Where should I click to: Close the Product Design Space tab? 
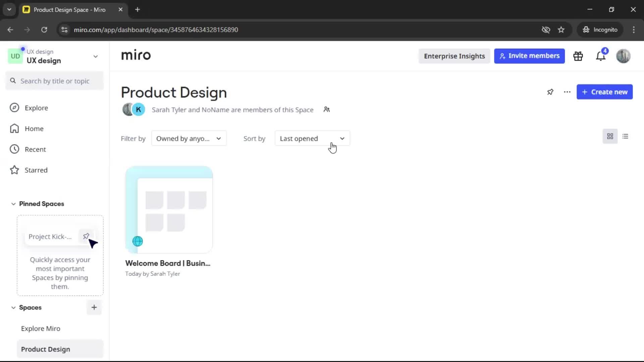[x=120, y=9]
